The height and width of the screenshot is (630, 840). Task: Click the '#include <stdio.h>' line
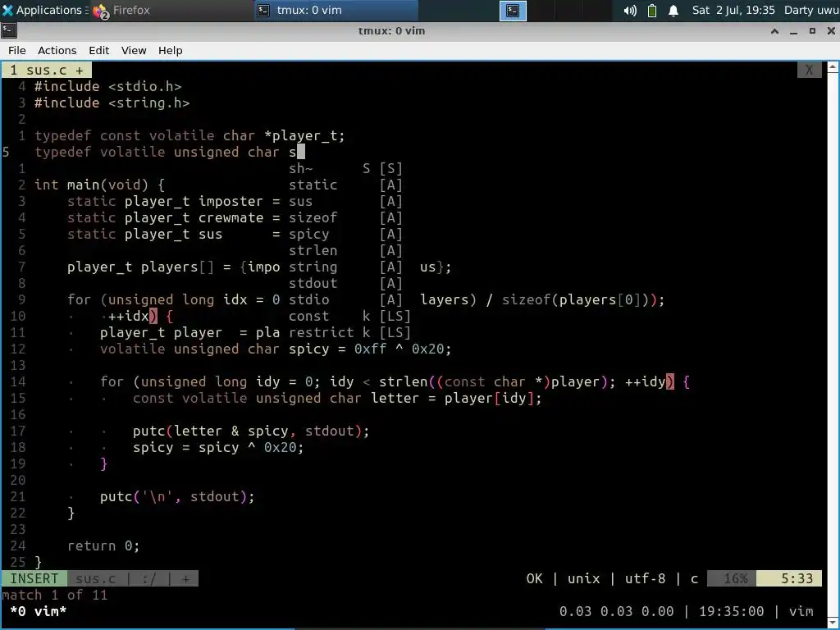[108, 86]
